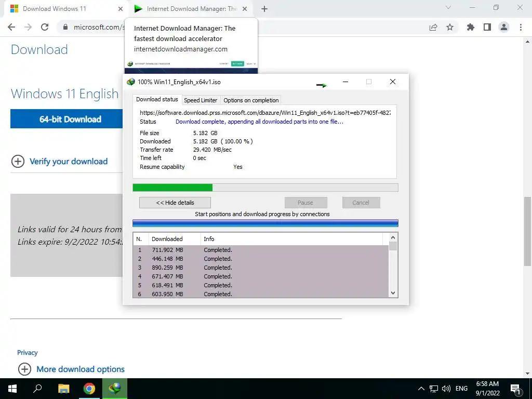
Task: Open the volume tray icon
Action: [x=446, y=389]
